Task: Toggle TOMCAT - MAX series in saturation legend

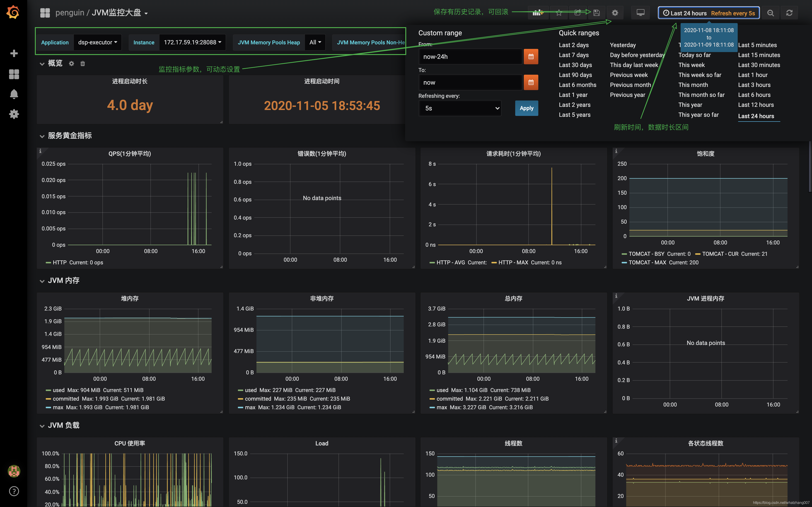Action: pos(647,263)
